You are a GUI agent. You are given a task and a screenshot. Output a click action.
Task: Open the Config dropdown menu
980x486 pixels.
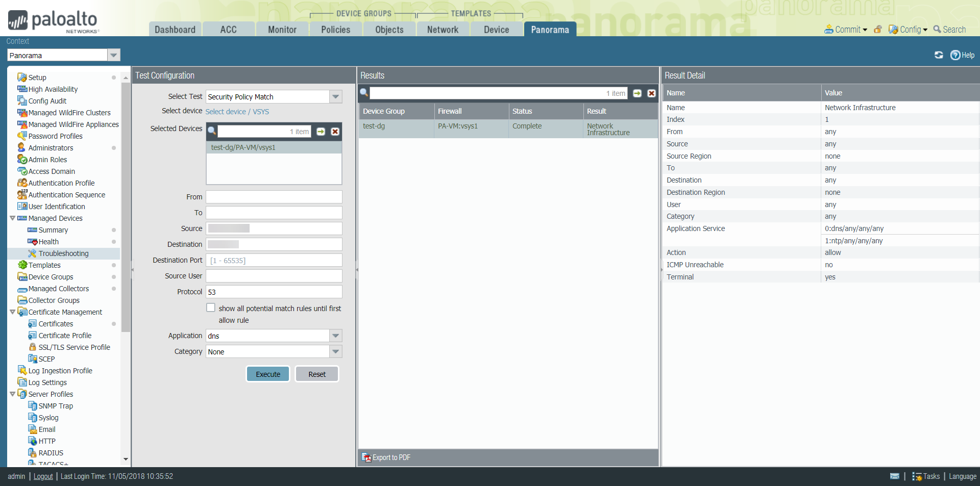pos(908,30)
